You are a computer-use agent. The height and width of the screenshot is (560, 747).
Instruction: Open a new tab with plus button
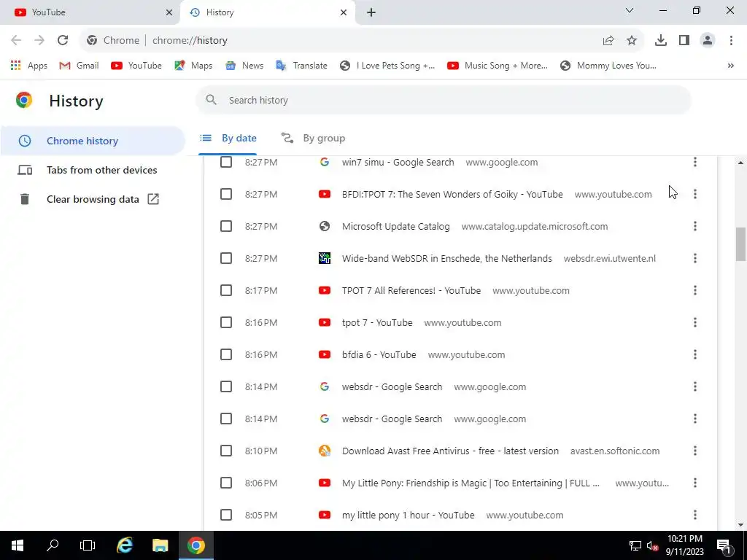click(x=371, y=12)
